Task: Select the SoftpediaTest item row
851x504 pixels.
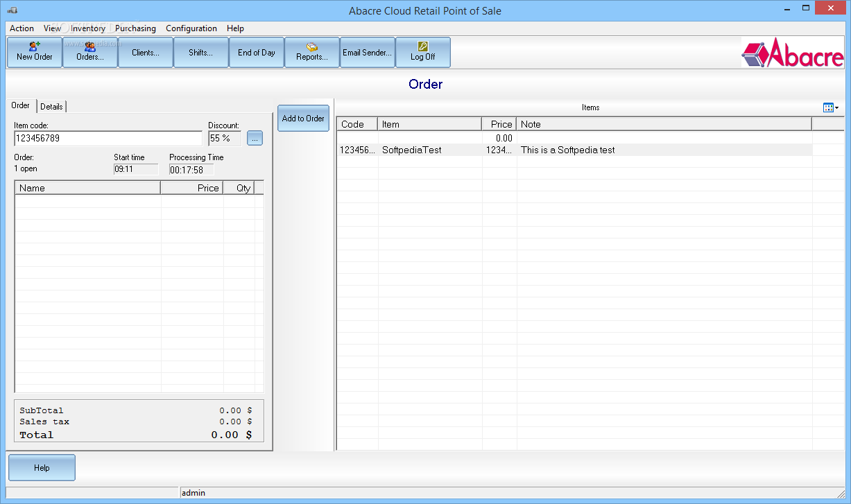Action: 574,150
